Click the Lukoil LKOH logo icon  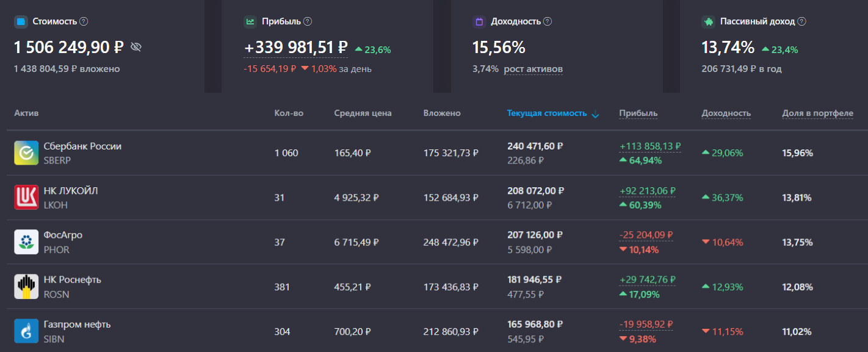(26, 198)
